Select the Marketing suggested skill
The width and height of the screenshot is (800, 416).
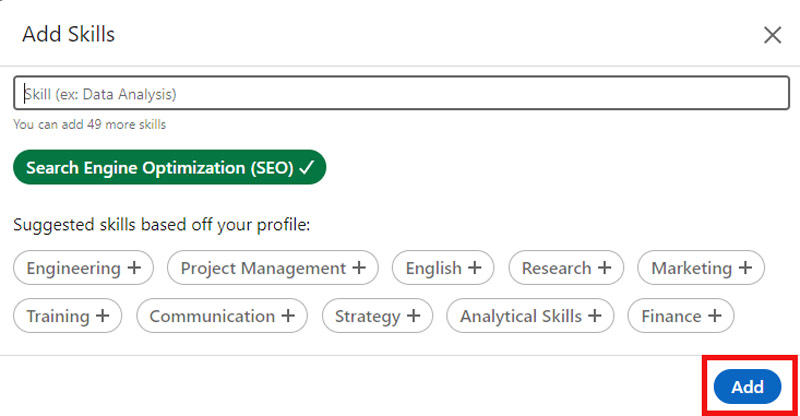(x=700, y=268)
